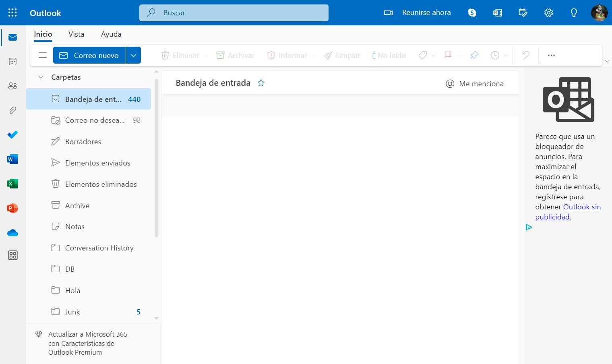
Task: Open the Junk folder
Action: point(89,312)
